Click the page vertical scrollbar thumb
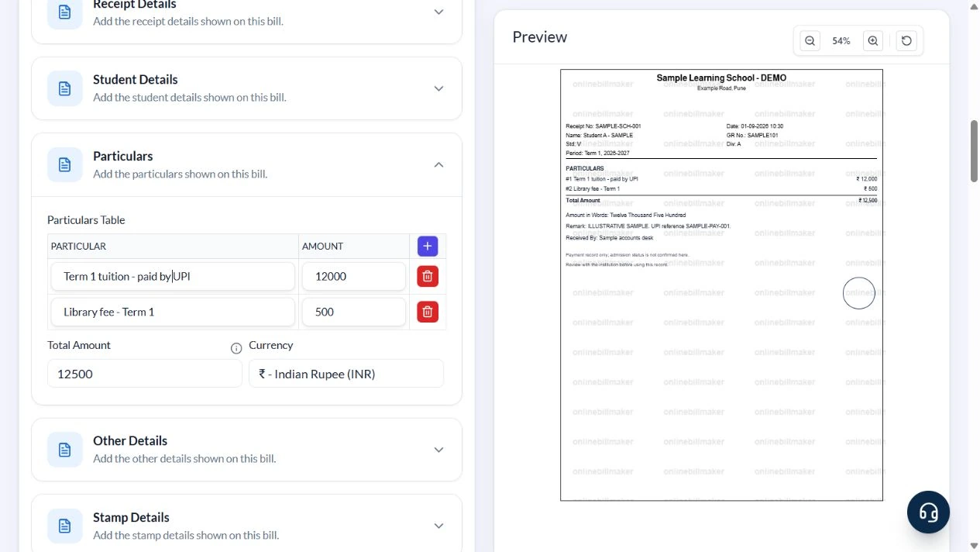 (x=974, y=151)
